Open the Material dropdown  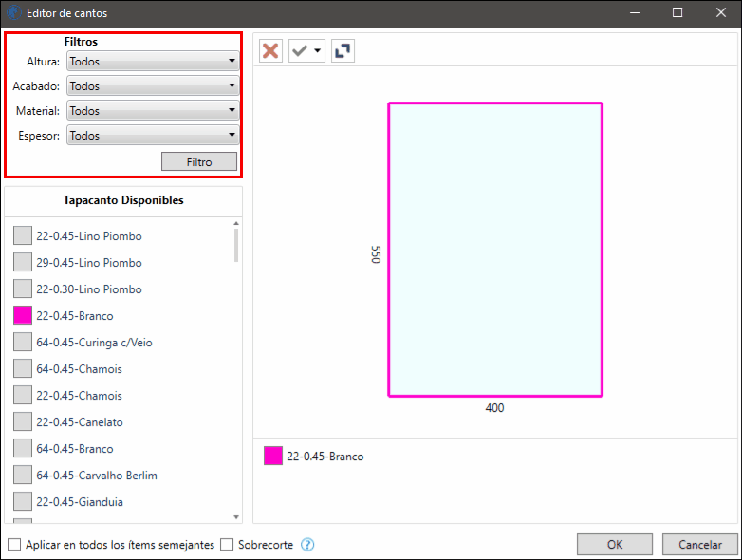pyautogui.click(x=153, y=110)
